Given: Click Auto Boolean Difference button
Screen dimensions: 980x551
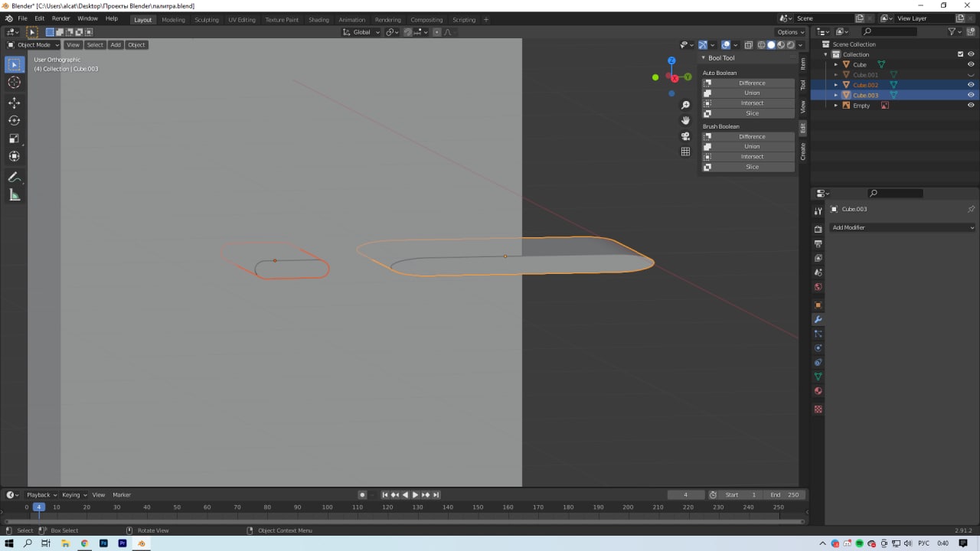Looking at the screenshot, I should click(x=749, y=83).
